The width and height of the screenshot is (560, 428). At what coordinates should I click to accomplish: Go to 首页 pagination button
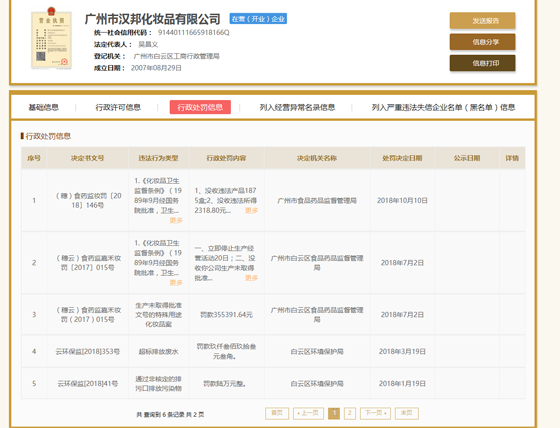coord(277,413)
